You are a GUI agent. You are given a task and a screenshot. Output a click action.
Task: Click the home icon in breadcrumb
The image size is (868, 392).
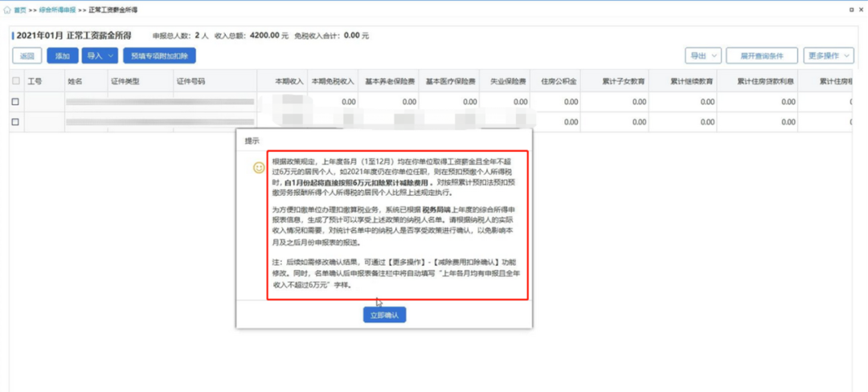pos(7,10)
